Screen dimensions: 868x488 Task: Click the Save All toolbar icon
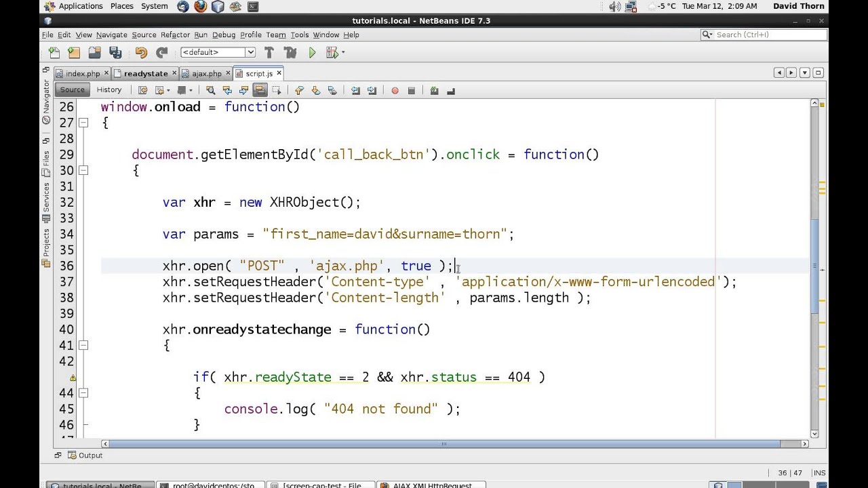click(x=115, y=52)
